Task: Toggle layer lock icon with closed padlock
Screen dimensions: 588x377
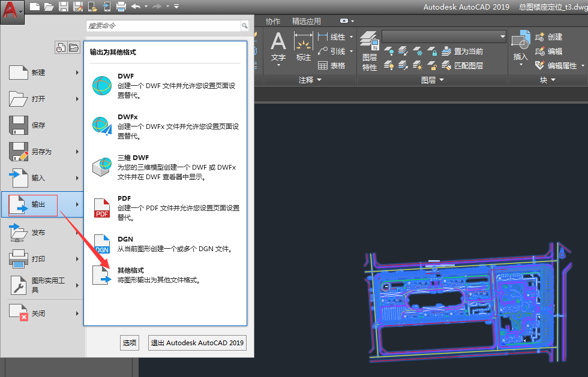Action: pyautogui.click(x=431, y=52)
